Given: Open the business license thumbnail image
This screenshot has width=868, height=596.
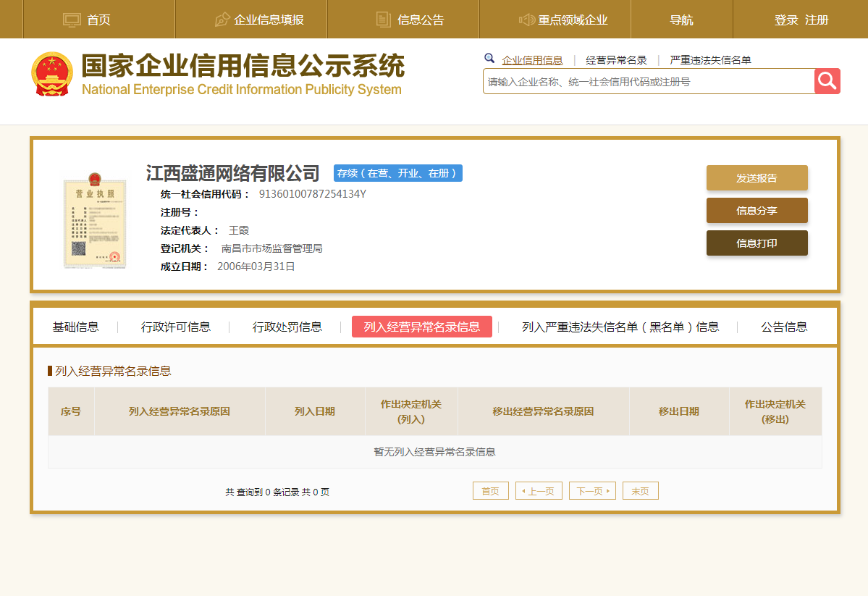Looking at the screenshot, I should coord(94,221).
